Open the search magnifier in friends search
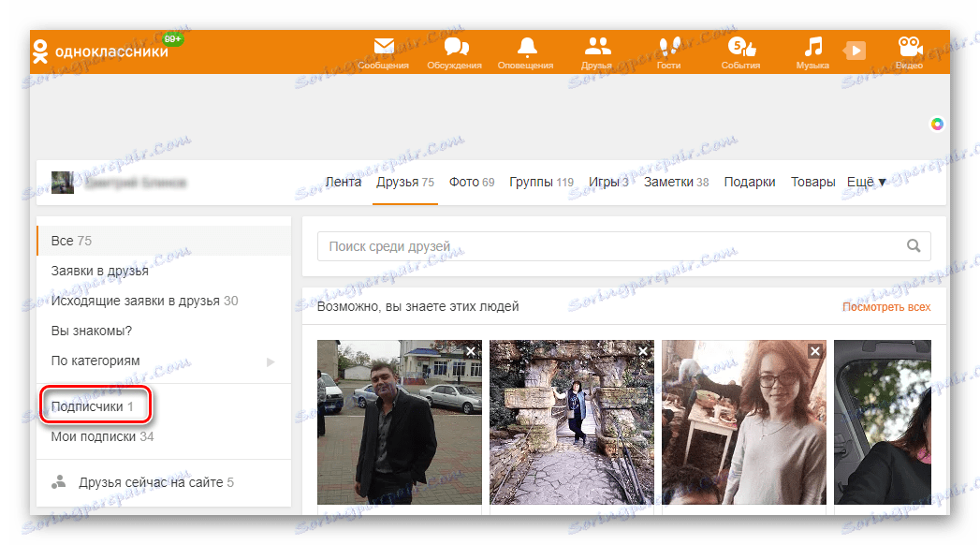The height and width of the screenshot is (545, 980). tap(914, 245)
